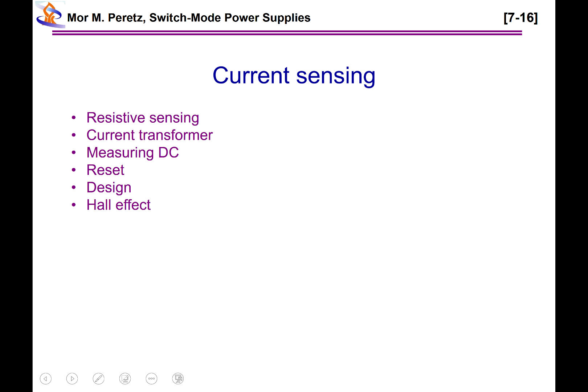
Task: Select the 'Resistive sensing' bullet
Action: (143, 118)
